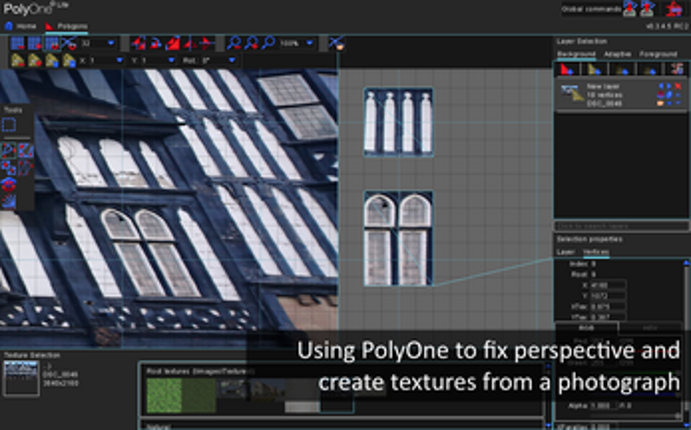Click the red polygon move icon with crosshair
Image resolution: width=691 pixels, height=430 pixels.
click(138, 43)
